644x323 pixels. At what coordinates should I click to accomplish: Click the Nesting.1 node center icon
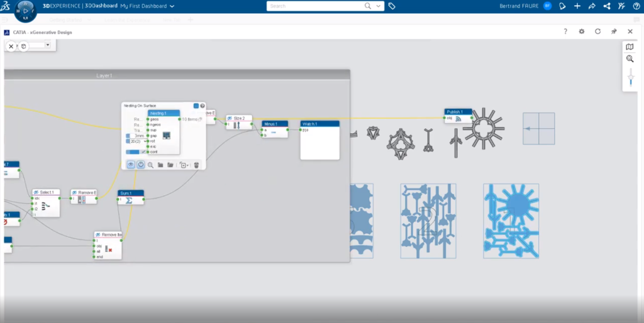coord(166,136)
